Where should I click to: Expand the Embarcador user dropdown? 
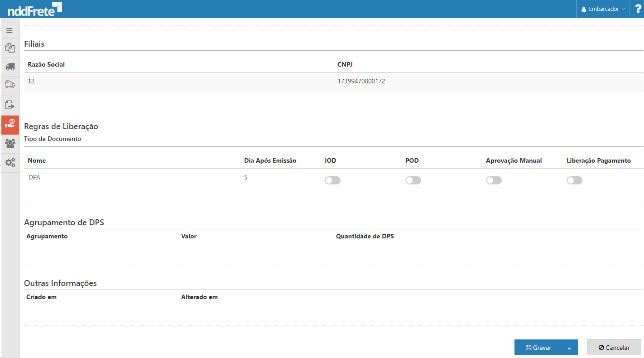603,9
